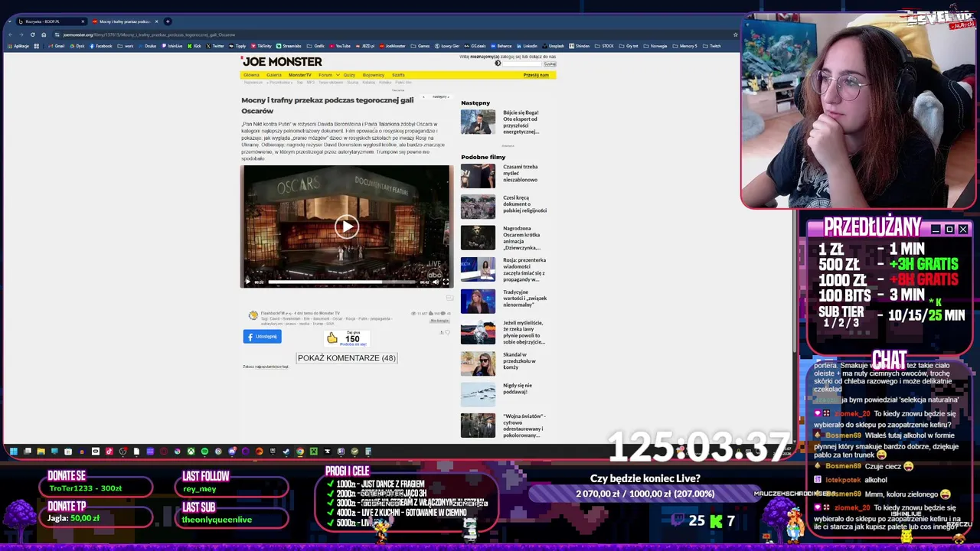
Task: Open the TikTok app from taskbar
Action: click(109, 452)
